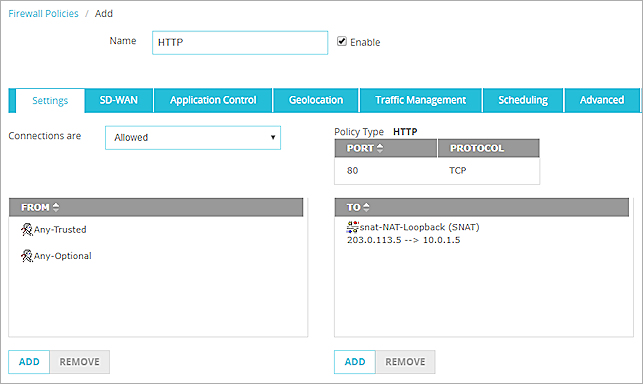Click the Any-Optional alias icon
The width and height of the screenshot is (643, 384).
pos(27,256)
